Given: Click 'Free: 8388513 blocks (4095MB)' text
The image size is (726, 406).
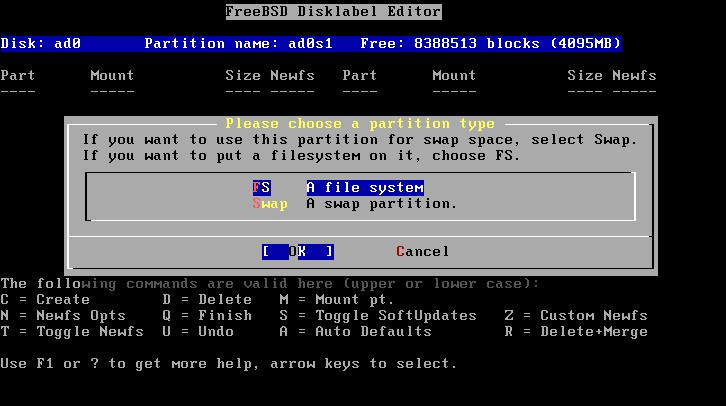Looking at the screenshot, I should point(490,44).
